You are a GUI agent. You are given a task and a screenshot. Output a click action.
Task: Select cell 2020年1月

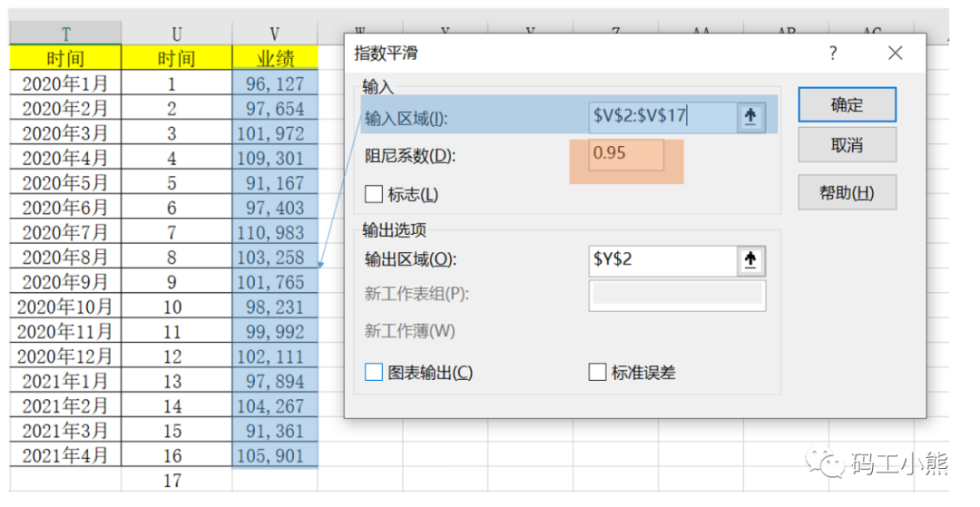pos(65,83)
